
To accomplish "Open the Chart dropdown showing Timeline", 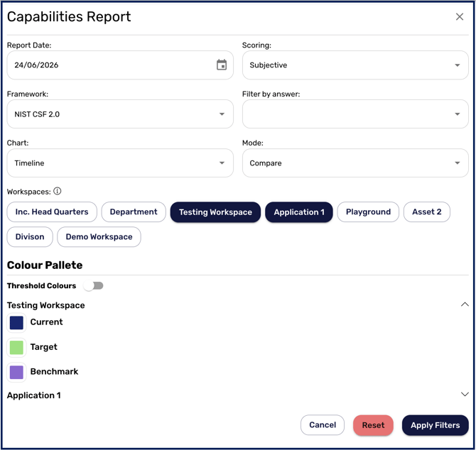I will 120,163.
